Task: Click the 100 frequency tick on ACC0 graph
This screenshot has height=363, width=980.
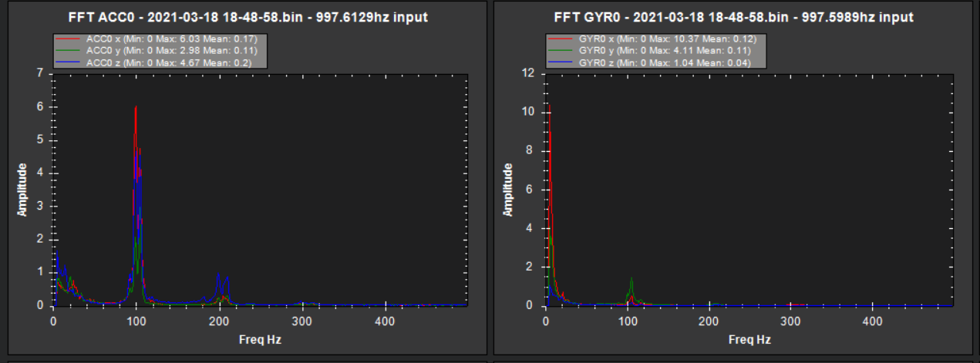Action: click(x=136, y=320)
